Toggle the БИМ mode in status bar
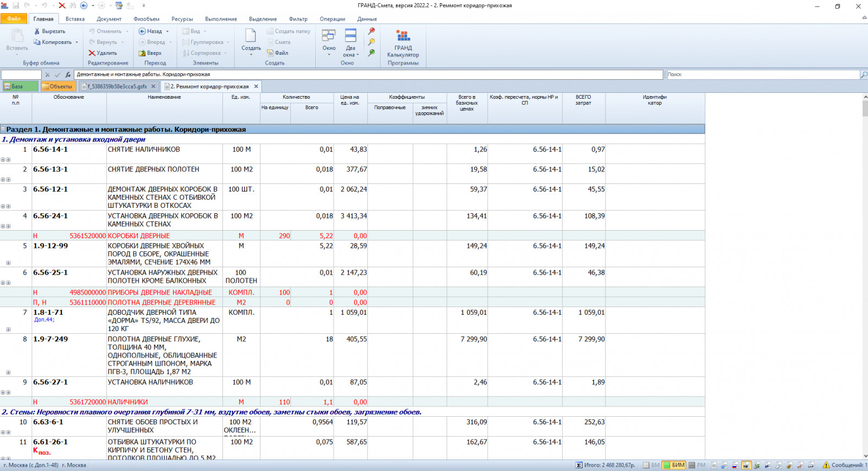868x471 pixels. point(674,466)
